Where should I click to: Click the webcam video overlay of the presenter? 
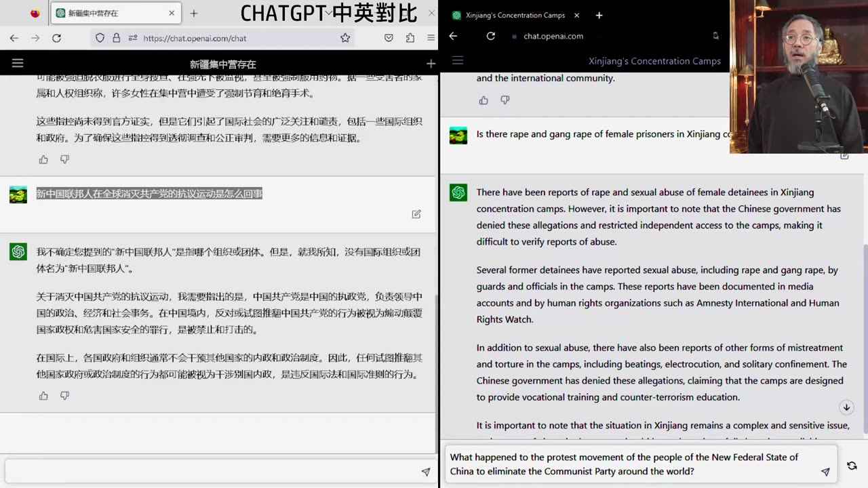tap(799, 77)
